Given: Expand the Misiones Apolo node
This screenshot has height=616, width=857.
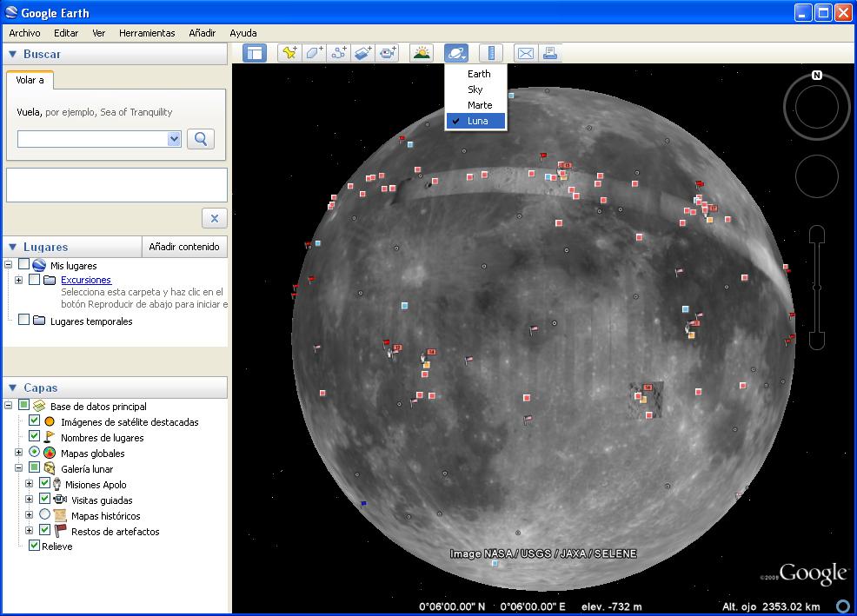Looking at the screenshot, I should pos(29,484).
